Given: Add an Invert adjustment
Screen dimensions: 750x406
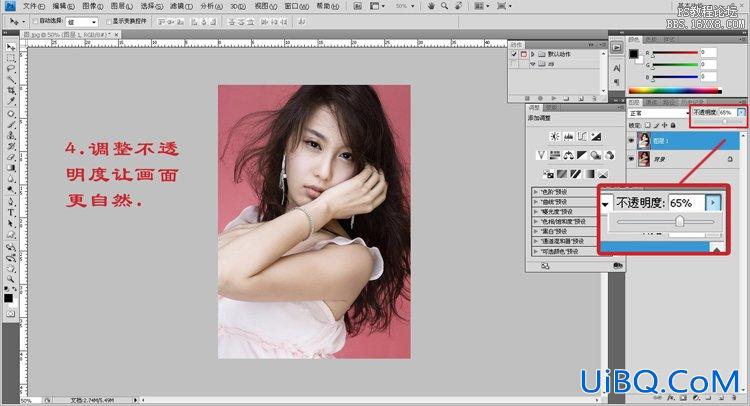Looking at the screenshot, I should pos(548,174).
